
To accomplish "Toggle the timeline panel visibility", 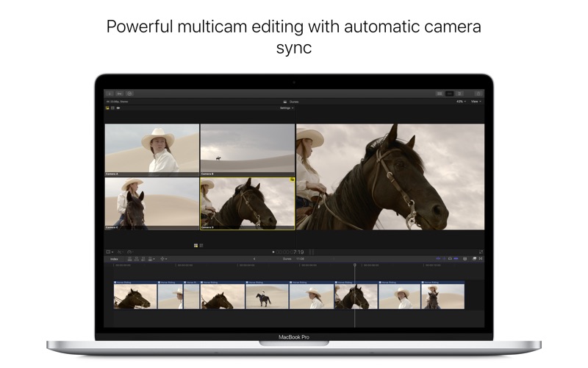I will click(449, 93).
